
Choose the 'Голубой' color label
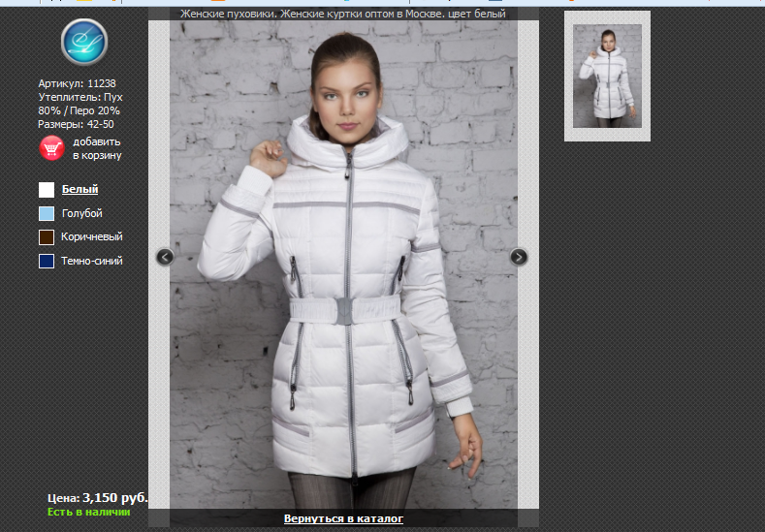[81, 213]
